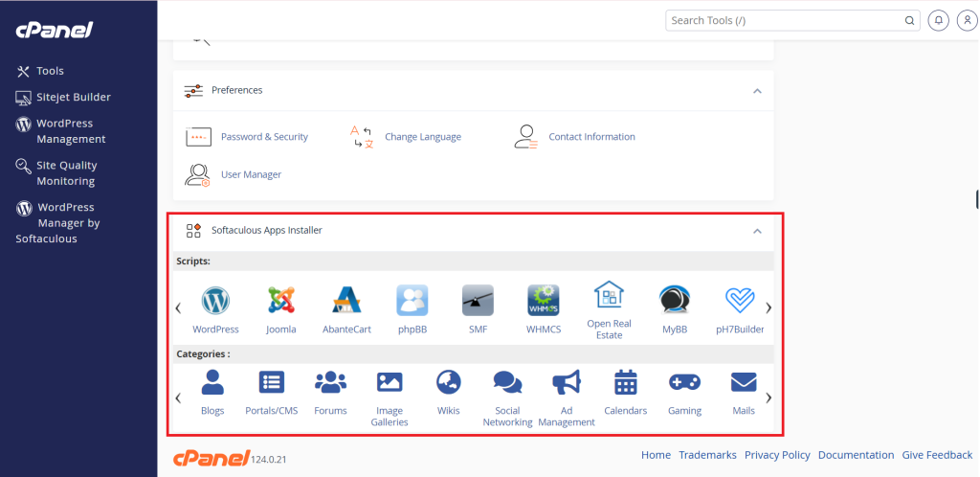Click the Change Language link
This screenshot has width=980, height=477.
coord(423,137)
